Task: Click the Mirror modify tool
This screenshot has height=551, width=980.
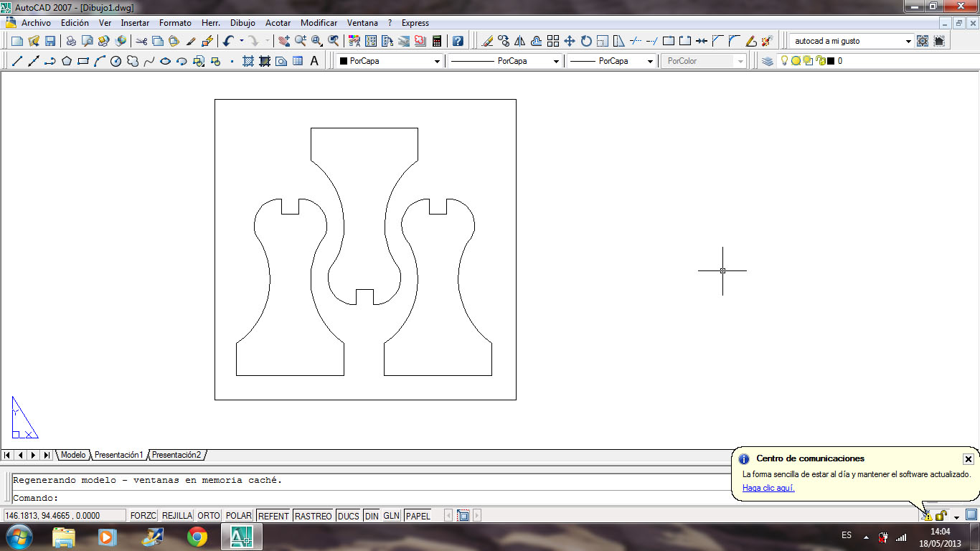Action: (520, 41)
